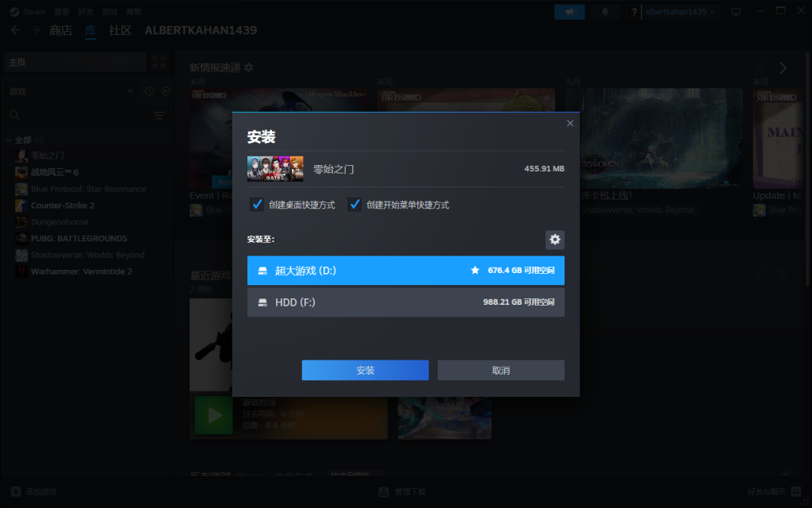812x508 pixels.
Task: Expand the 游戏 category dropdown in sidebar
Action: click(x=130, y=91)
